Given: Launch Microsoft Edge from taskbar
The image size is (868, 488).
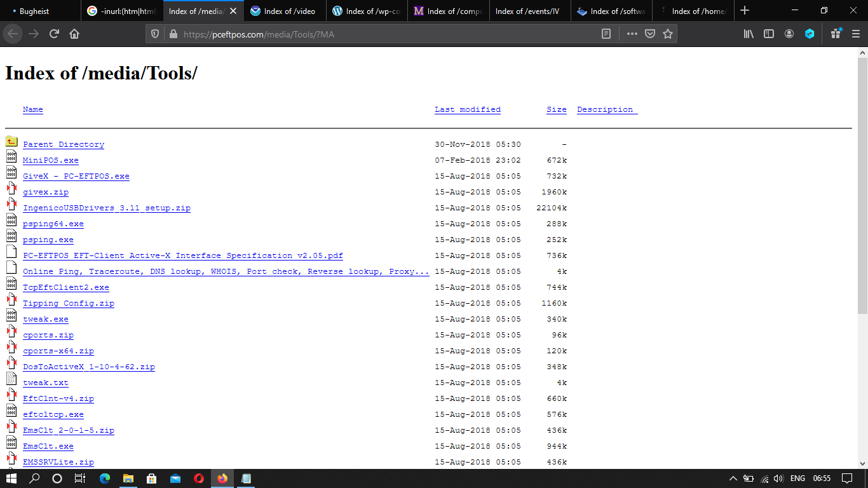Looking at the screenshot, I should [105, 478].
